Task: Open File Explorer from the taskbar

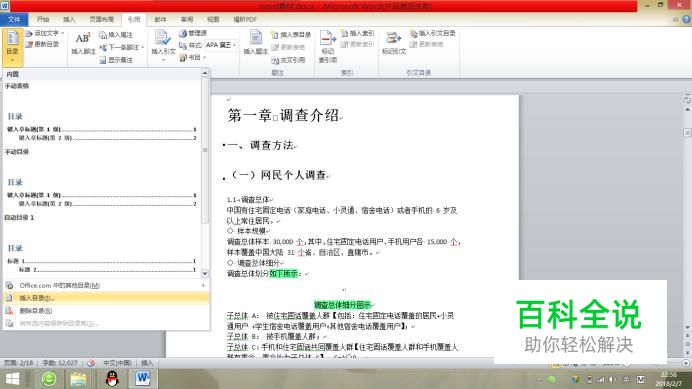Action: pos(78,379)
